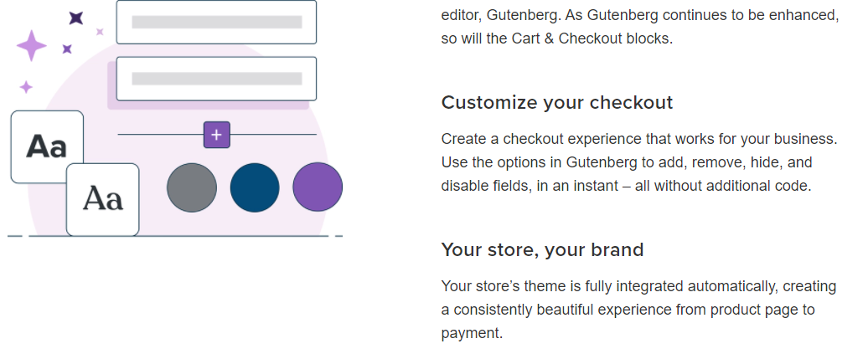Click the lower highlighted placeholder field

click(216, 79)
